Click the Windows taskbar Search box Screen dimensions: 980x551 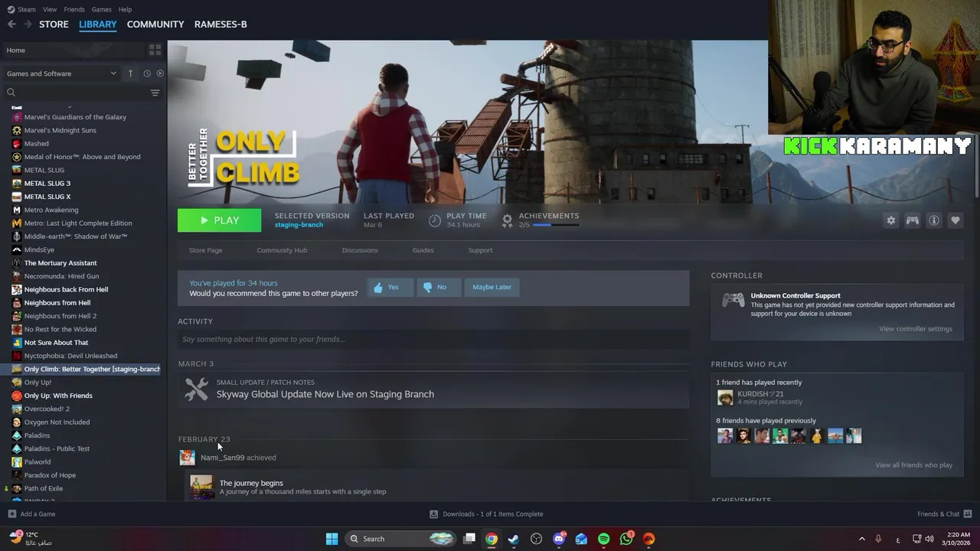pos(400,539)
